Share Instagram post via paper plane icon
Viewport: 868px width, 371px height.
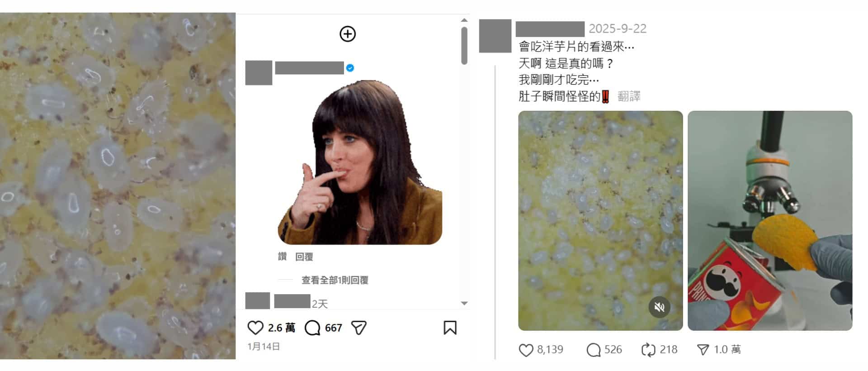[x=359, y=328]
